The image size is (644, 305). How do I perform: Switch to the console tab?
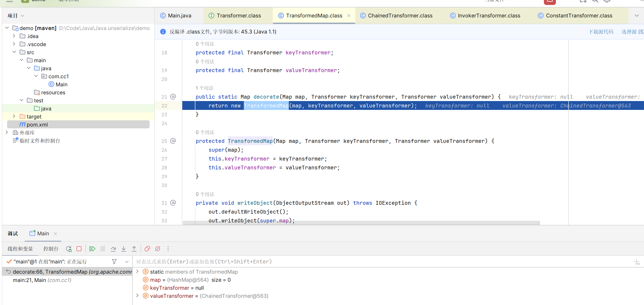pos(51,249)
